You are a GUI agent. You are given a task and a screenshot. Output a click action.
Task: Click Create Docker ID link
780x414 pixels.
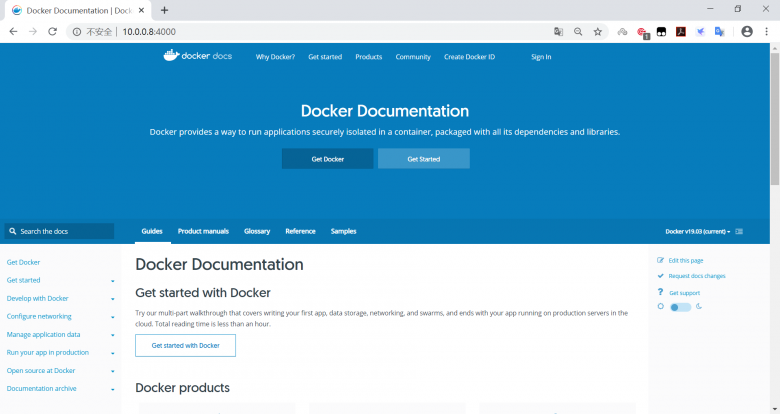click(x=470, y=57)
